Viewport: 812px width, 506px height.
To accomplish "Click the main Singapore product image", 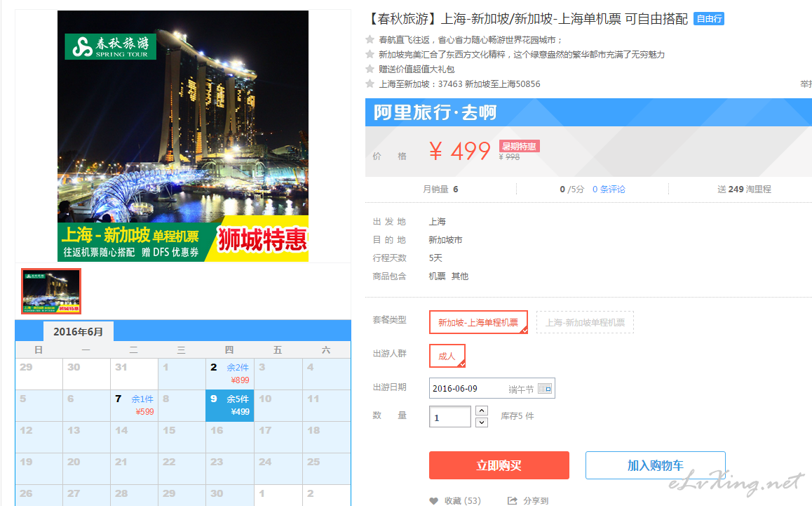I will 183,136.
